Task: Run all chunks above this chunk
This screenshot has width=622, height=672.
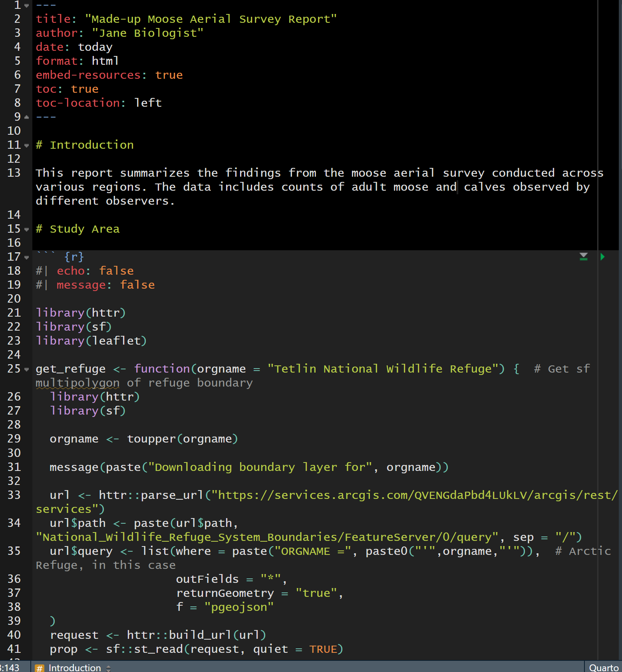Action: (583, 257)
